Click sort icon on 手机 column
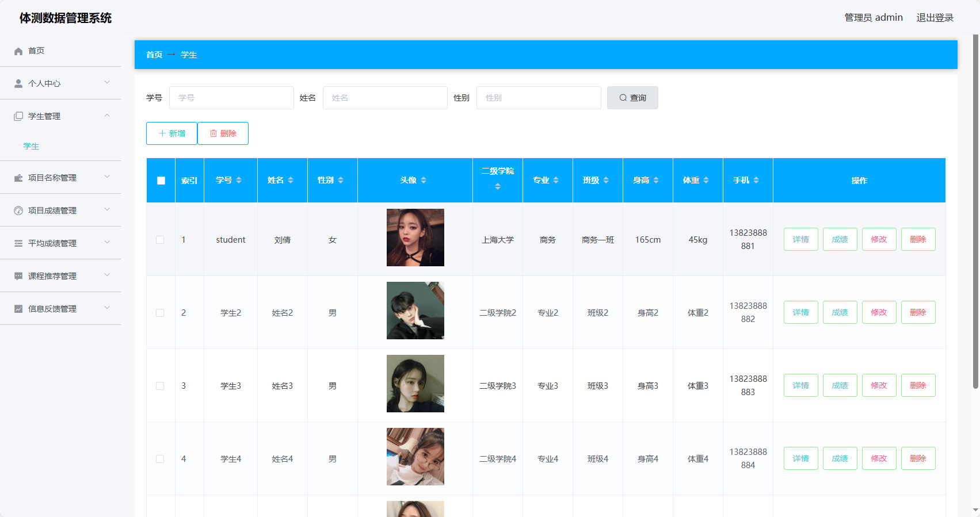 pyautogui.click(x=756, y=181)
